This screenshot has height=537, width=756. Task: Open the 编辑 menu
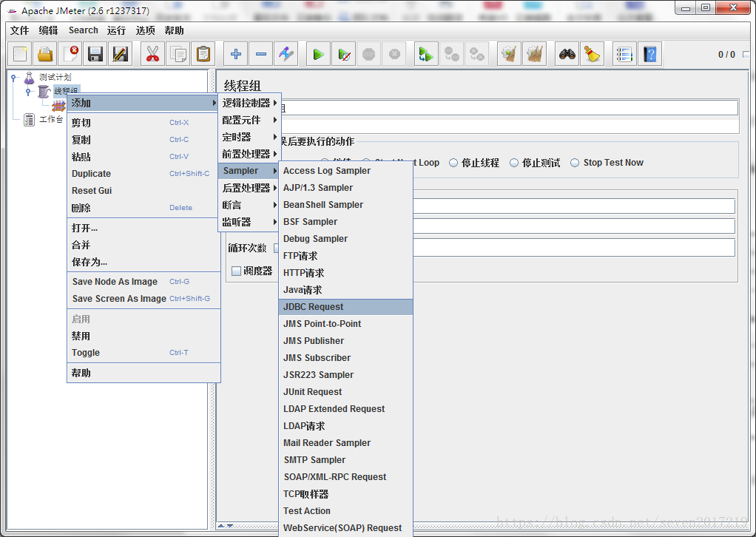[48, 30]
